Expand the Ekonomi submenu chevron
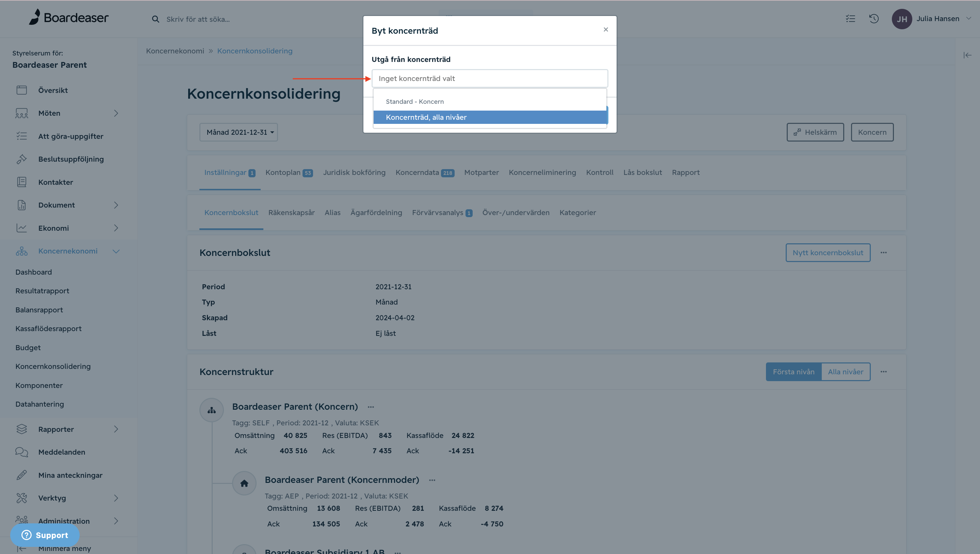The width and height of the screenshot is (980, 554). coord(116,228)
